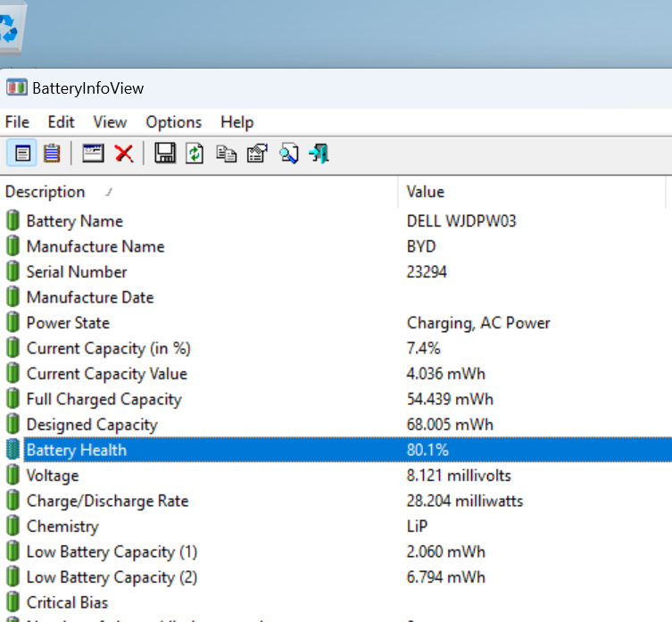Select the Battery Name row label

(x=75, y=221)
